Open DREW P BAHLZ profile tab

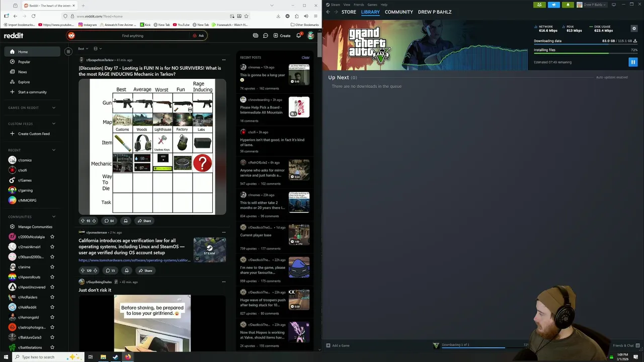[x=435, y=12]
